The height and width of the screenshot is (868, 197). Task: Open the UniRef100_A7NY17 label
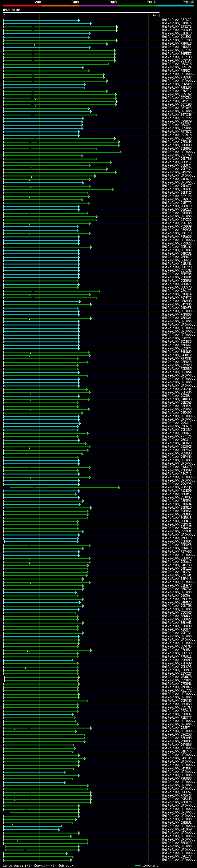177,91
